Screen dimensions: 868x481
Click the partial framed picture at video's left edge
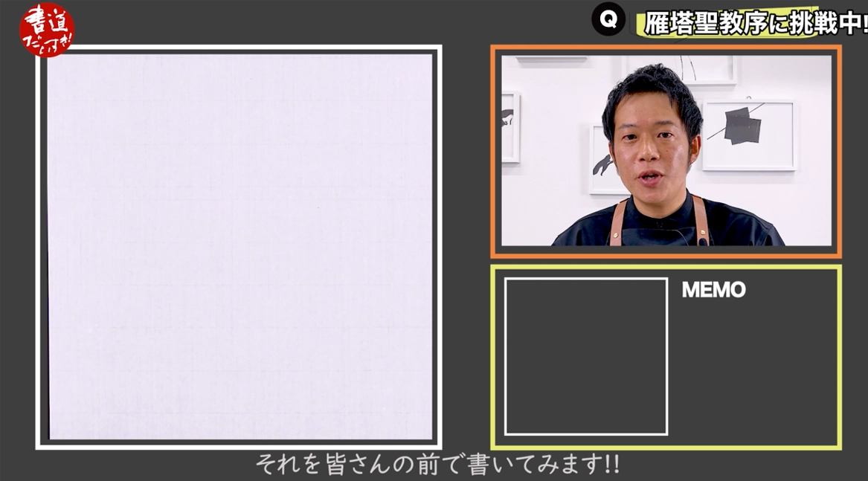[510, 126]
